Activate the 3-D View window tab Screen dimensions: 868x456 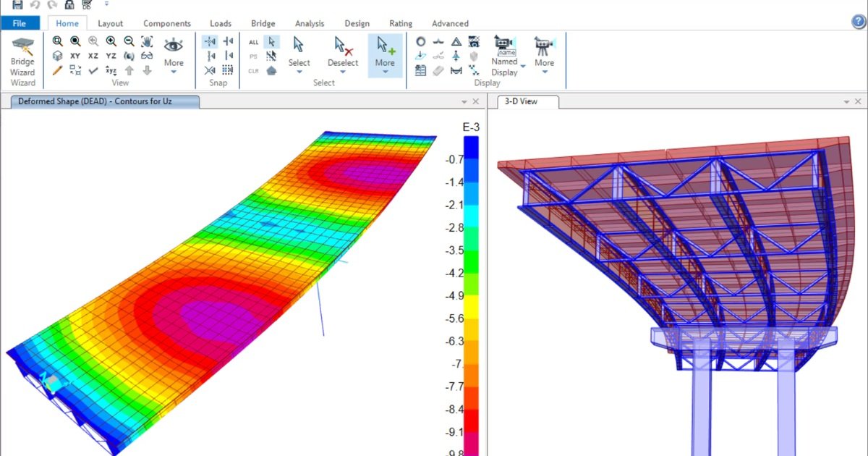pyautogui.click(x=521, y=101)
